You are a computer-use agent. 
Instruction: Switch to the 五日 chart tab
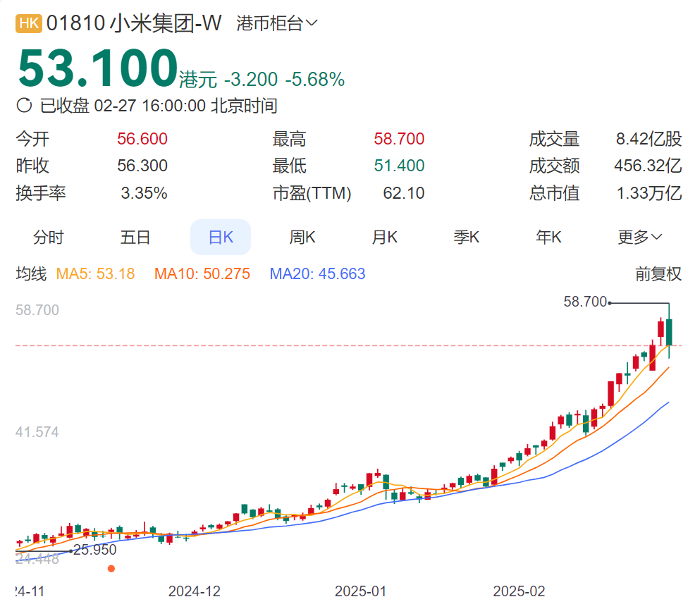[x=135, y=237]
